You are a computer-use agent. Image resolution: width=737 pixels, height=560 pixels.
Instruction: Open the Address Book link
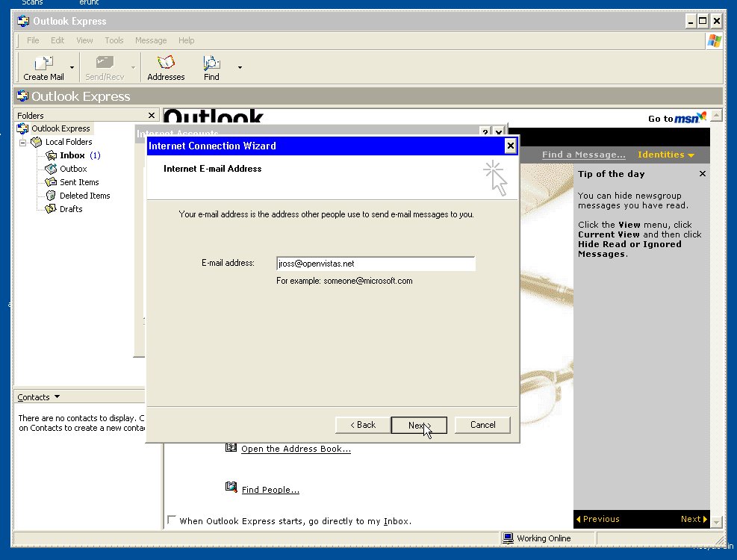(x=296, y=449)
